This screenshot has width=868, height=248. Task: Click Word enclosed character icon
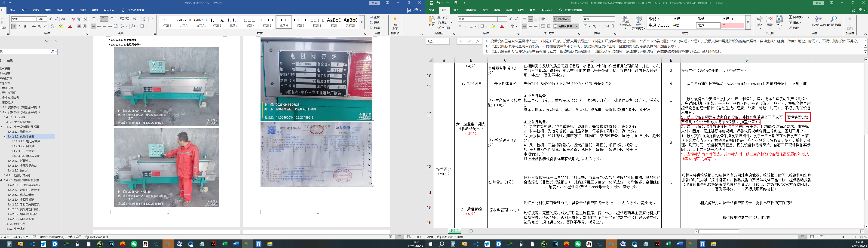click(85, 26)
